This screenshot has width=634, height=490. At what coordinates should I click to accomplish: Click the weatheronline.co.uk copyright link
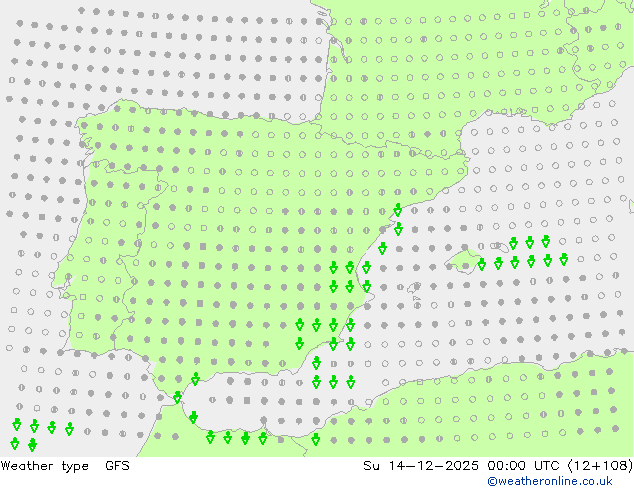tap(550, 481)
